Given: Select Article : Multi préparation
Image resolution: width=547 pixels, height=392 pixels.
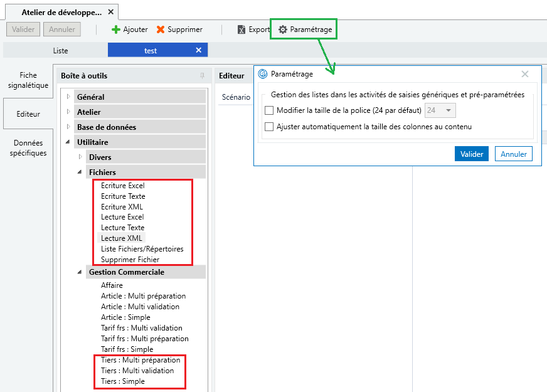Looking at the screenshot, I should pos(144,296).
